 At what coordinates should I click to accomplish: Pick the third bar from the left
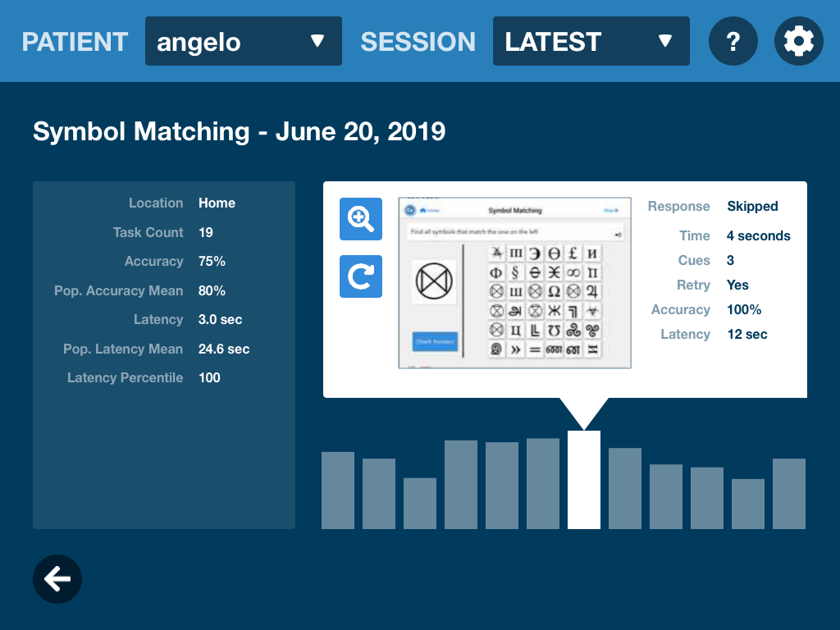pos(420,504)
